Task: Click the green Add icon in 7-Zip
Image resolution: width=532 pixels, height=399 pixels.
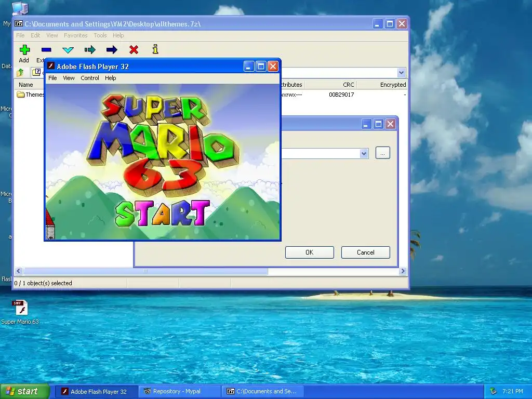Action: point(24,50)
